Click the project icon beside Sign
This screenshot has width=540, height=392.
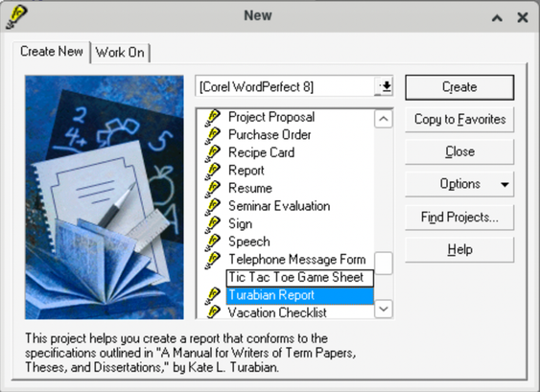212,224
